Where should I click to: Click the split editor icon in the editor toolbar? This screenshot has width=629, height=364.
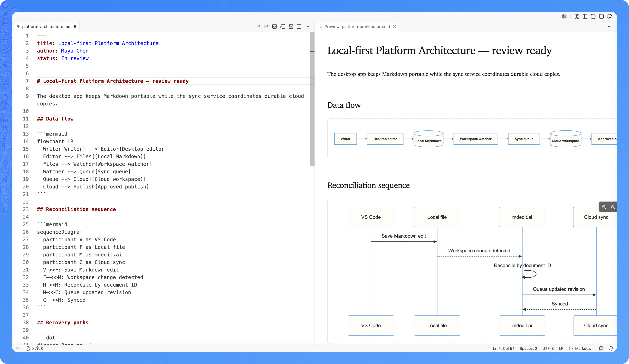pos(299,27)
